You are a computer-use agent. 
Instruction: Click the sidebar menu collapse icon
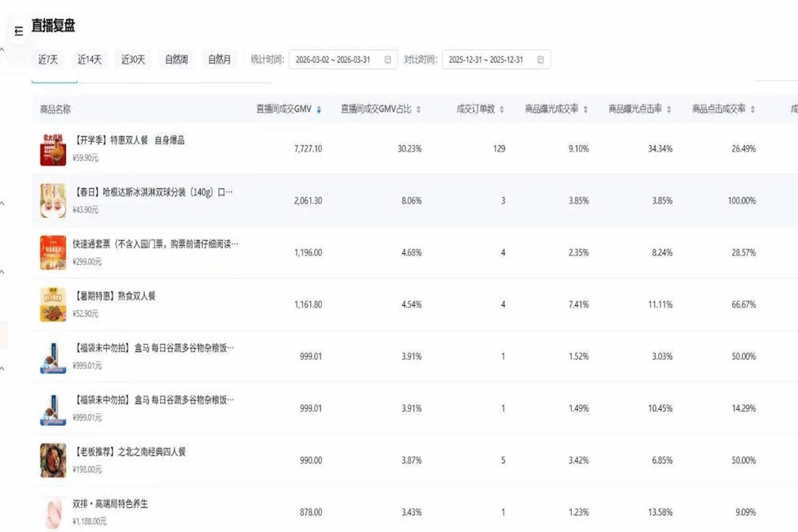[x=19, y=32]
